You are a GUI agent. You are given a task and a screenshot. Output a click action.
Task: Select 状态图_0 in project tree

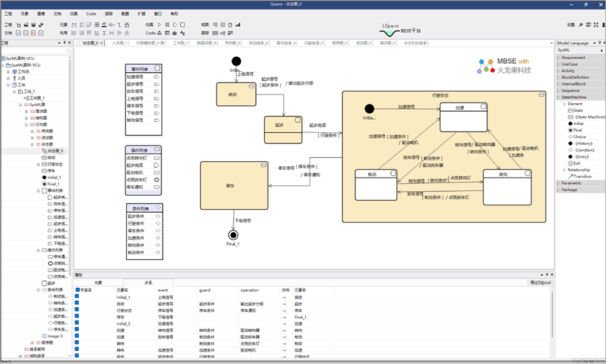52,151
